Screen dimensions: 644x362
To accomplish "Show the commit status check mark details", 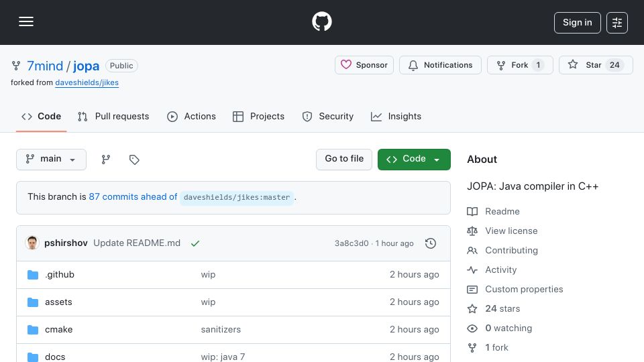I will 195,243.
